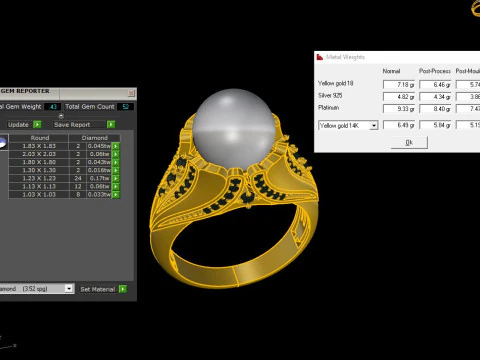The height and width of the screenshot is (360, 480).
Task: Click the Update button label
Action: point(18,125)
